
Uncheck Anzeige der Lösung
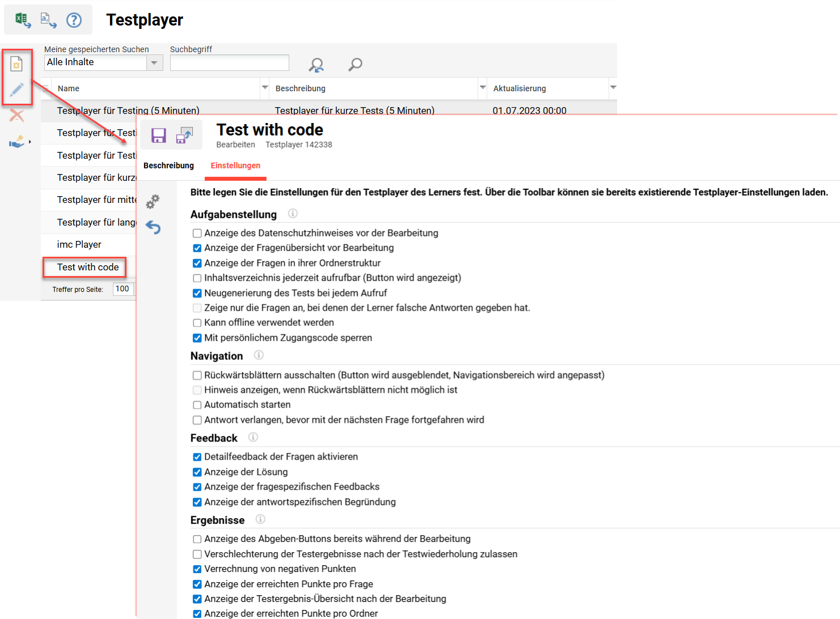click(x=197, y=472)
